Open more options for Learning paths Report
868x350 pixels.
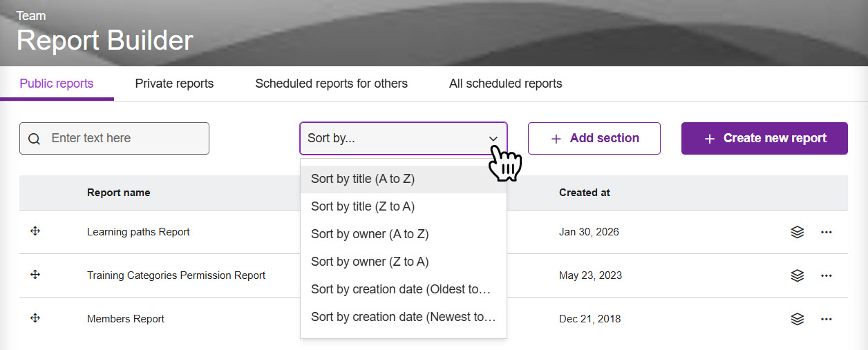tap(826, 232)
